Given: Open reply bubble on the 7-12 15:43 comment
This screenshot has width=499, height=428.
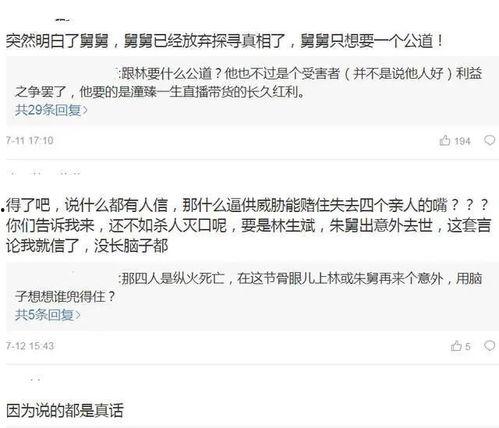Looking at the screenshot, I should [489, 346].
